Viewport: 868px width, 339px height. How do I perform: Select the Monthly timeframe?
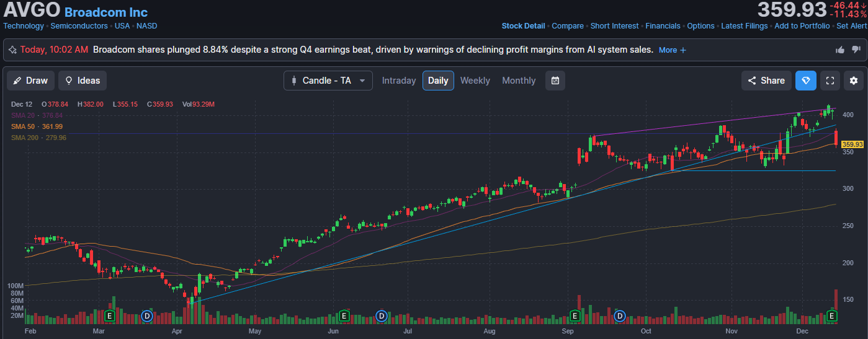[519, 81]
